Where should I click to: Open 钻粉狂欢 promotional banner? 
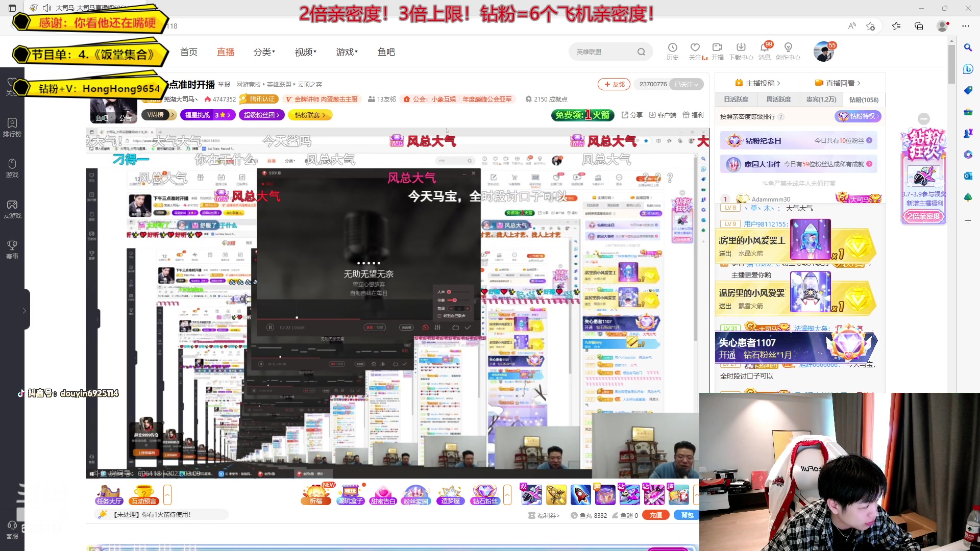click(x=924, y=175)
